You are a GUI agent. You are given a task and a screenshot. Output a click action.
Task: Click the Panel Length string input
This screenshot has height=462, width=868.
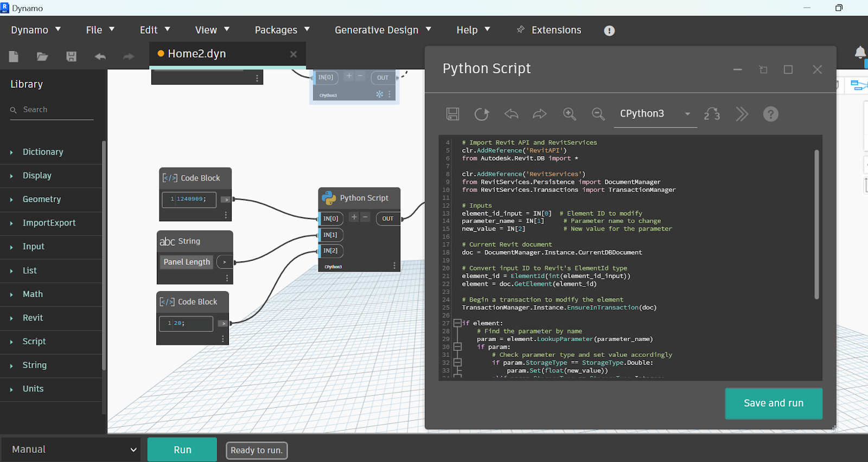187,262
